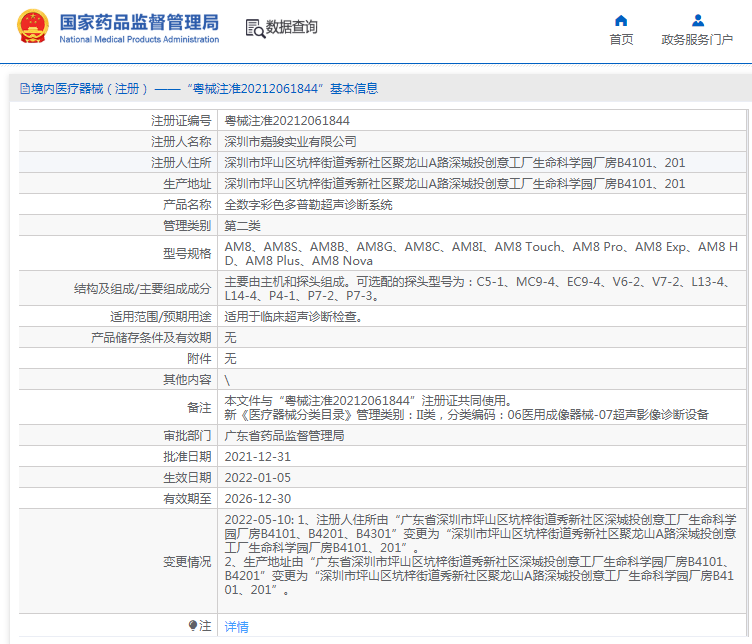752x644 pixels.
Task: Select registration number 粤械注准20212061844 value
Action: pyautogui.click(x=287, y=121)
